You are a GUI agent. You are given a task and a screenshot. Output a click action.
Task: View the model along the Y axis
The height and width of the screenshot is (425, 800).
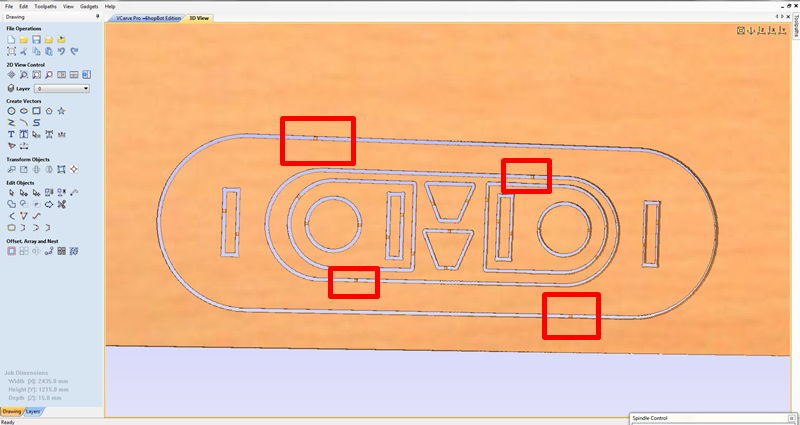782,31
